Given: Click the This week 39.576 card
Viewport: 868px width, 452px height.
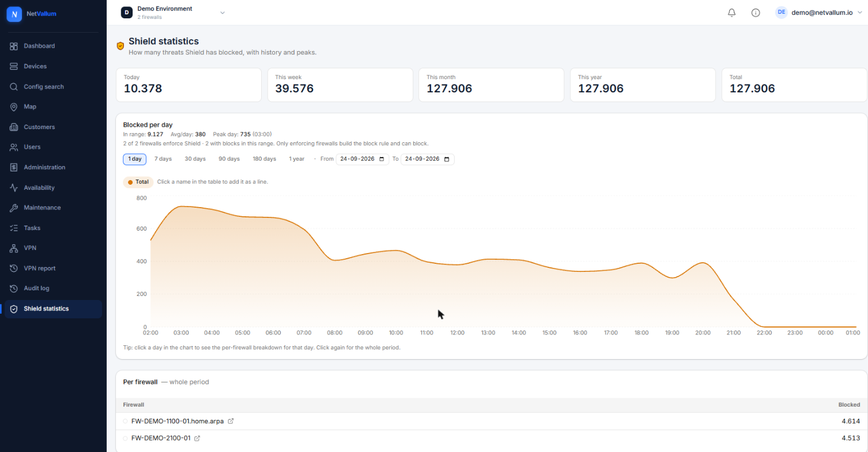Looking at the screenshot, I should click(x=340, y=85).
